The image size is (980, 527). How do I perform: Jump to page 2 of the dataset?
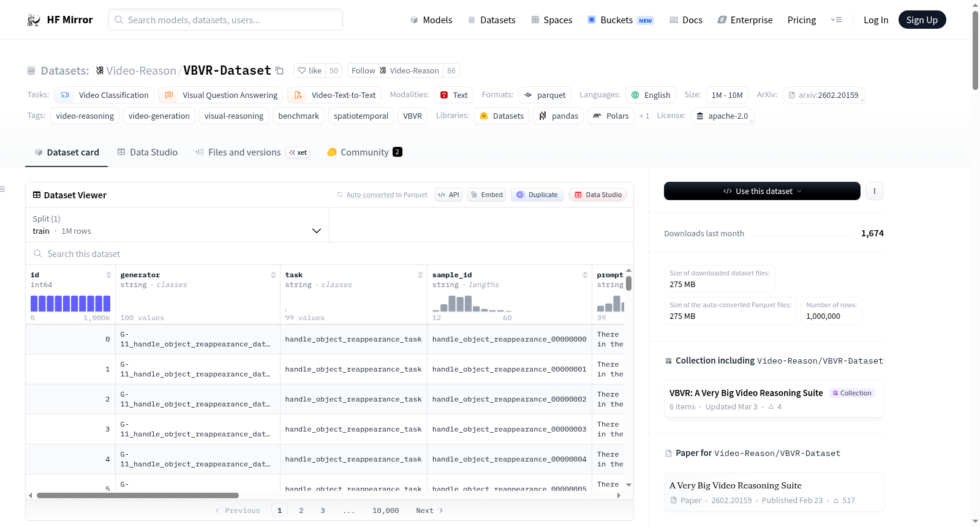pos(301,510)
